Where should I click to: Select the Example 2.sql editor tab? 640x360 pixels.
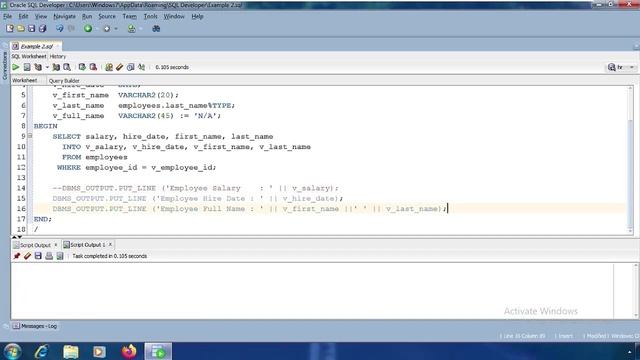(x=36, y=46)
